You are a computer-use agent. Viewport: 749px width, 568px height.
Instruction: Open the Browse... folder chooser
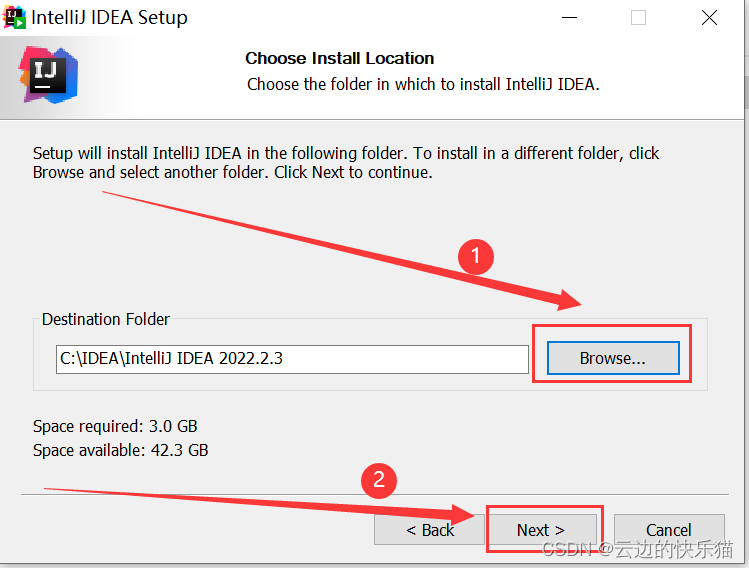(613, 358)
